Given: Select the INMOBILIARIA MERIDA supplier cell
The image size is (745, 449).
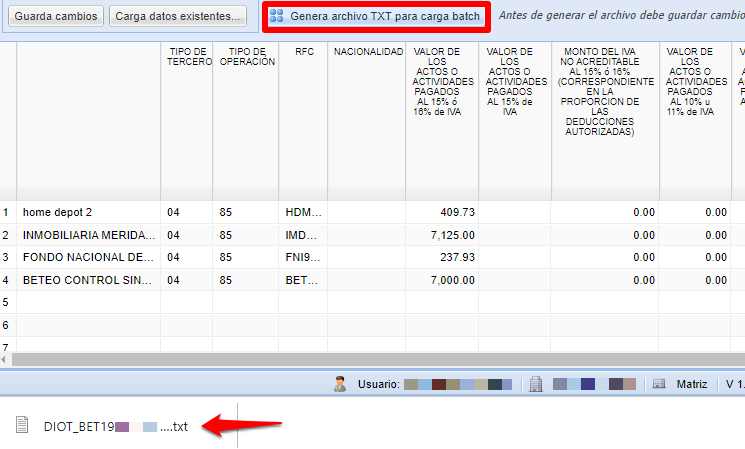Looking at the screenshot, I should click(x=88, y=235).
